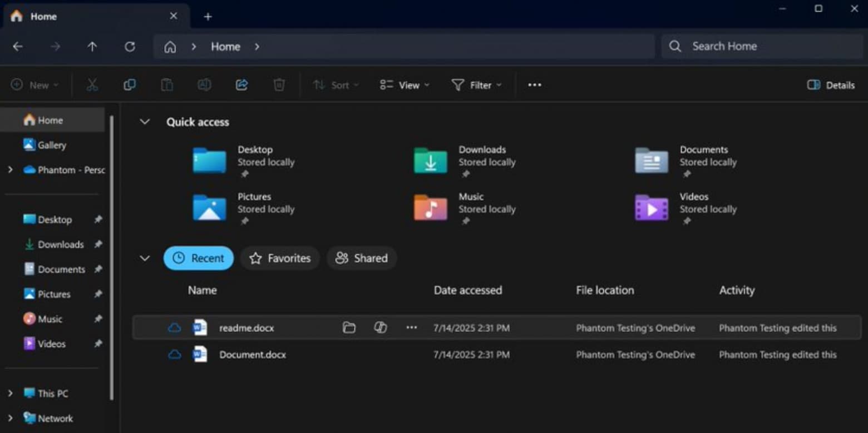
Task: Open the Documents folder in Quick access
Action: point(652,161)
